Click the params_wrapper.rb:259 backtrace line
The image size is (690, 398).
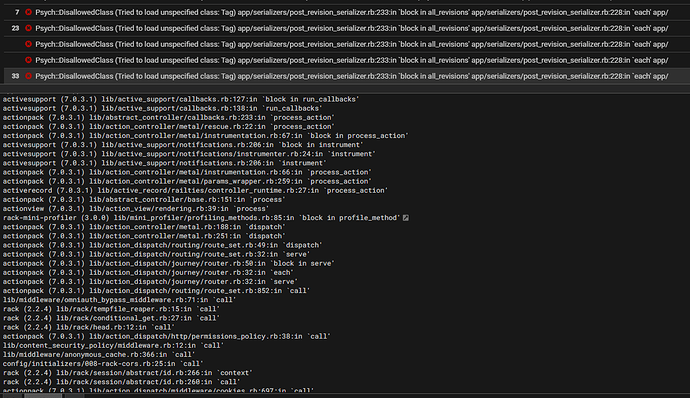click(187, 181)
